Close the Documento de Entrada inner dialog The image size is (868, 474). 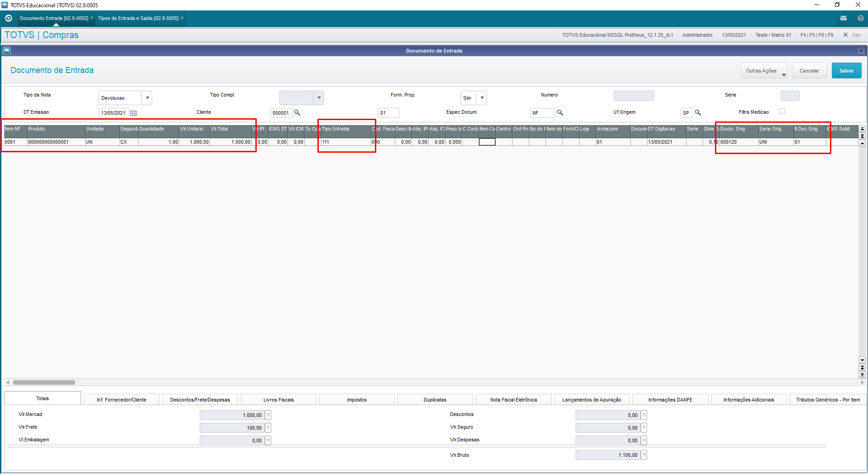click(x=861, y=51)
